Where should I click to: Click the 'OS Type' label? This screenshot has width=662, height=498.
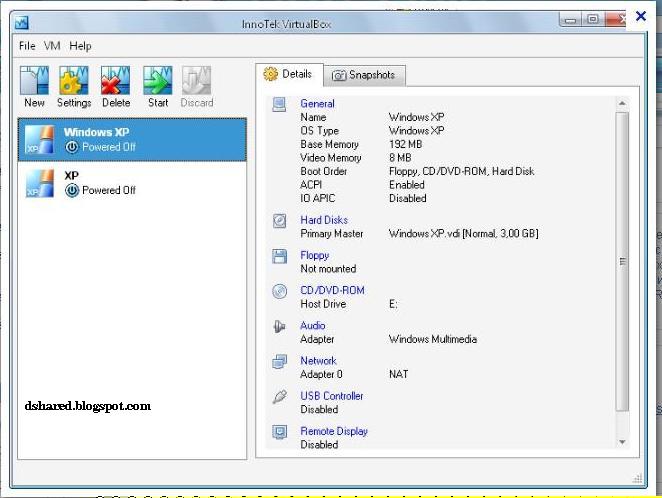pyautogui.click(x=320, y=131)
